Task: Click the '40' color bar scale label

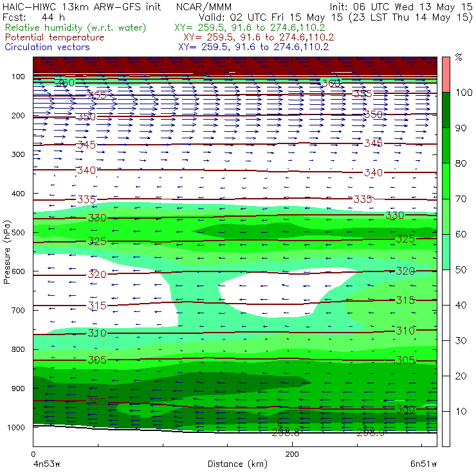Action: [x=461, y=305]
